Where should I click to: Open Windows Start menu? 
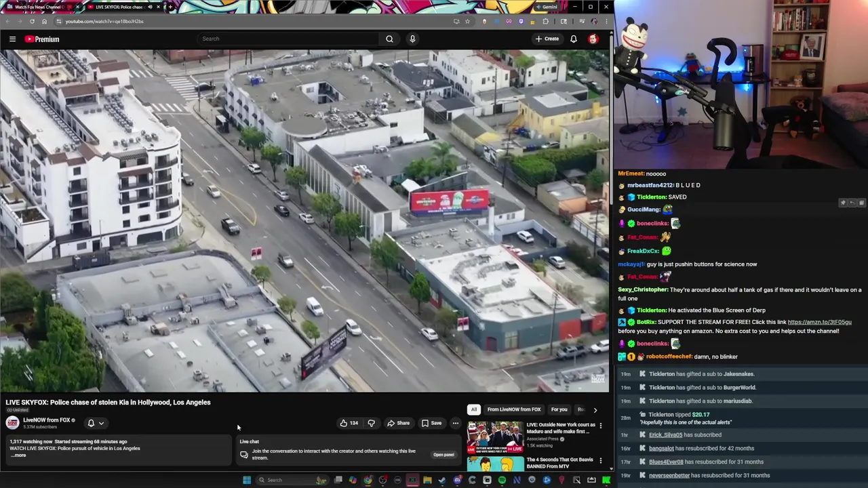247,480
